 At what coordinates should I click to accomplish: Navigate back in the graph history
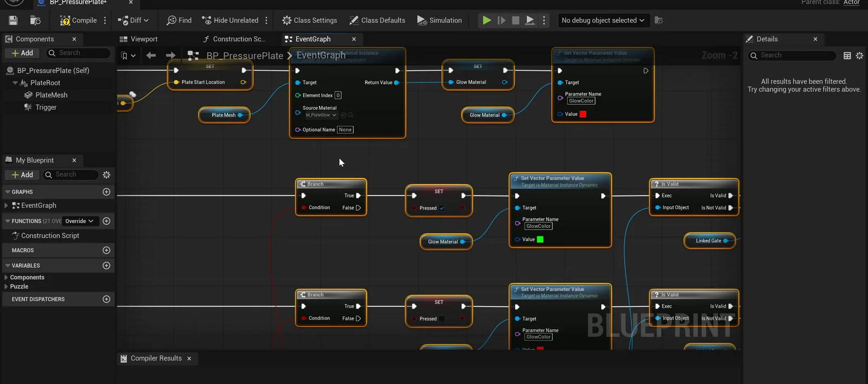click(151, 55)
